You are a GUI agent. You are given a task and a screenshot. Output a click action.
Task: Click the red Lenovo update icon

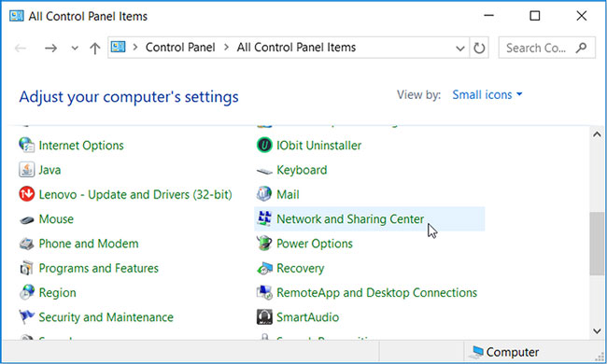click(26, 194)
